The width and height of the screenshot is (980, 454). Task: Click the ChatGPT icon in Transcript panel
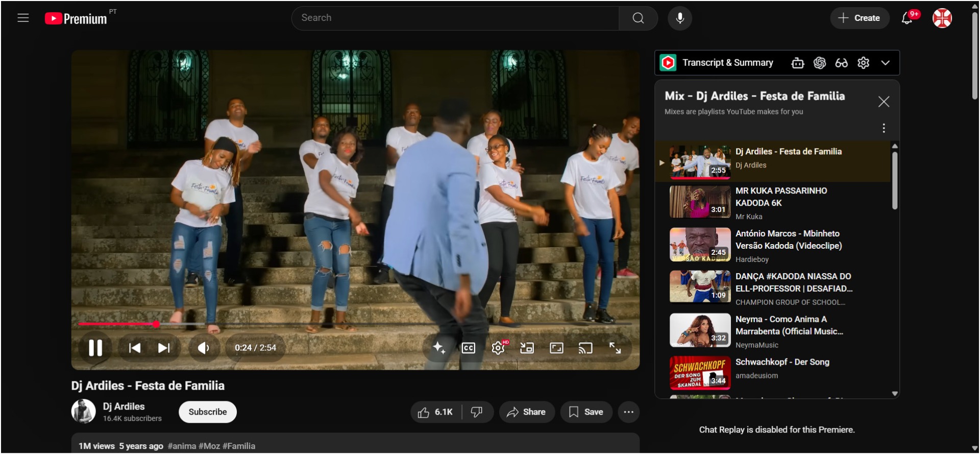coord(820,63)
